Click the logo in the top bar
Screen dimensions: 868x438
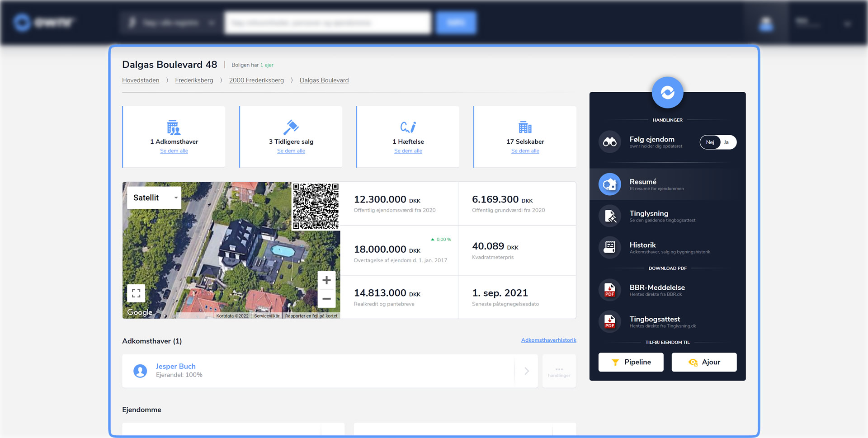pos(43,22)
